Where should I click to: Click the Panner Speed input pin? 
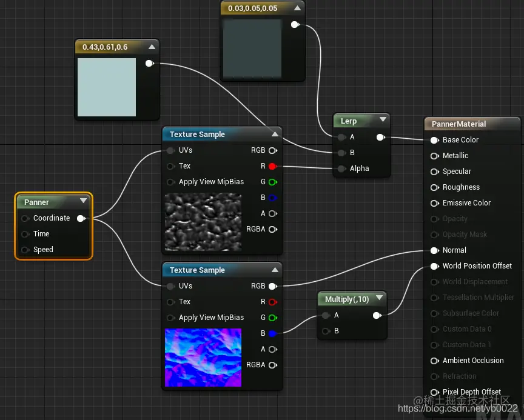tap(25, 250)
